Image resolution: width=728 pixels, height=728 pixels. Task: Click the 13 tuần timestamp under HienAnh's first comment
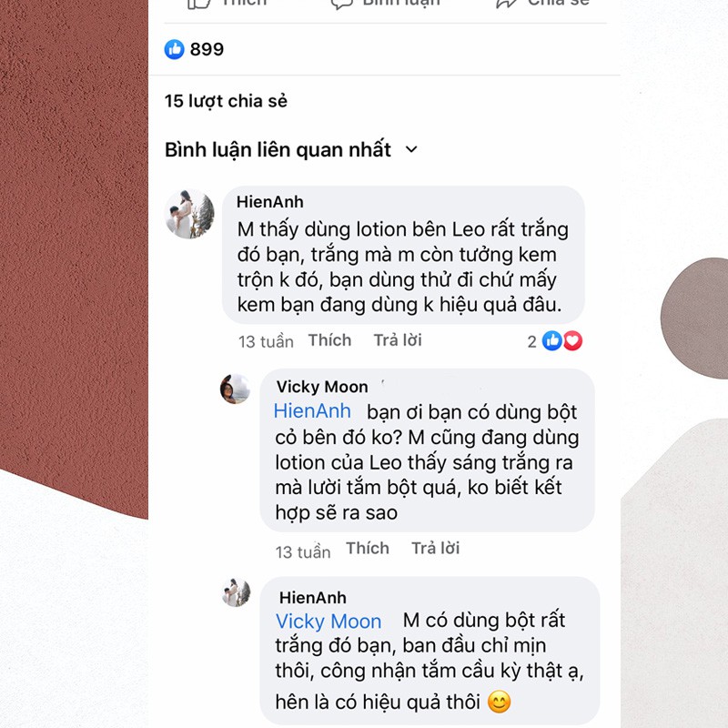pos(266,342)
